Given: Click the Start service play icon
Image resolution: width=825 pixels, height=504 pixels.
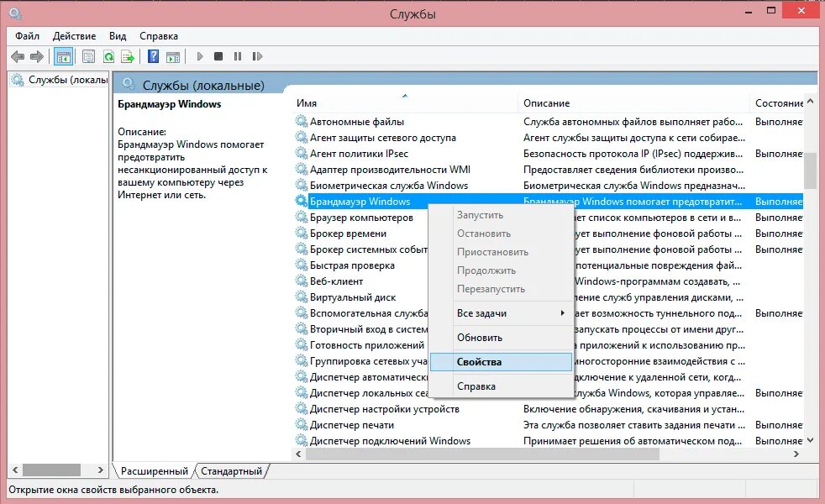Looking at the screenshot, I should point(199,56).
